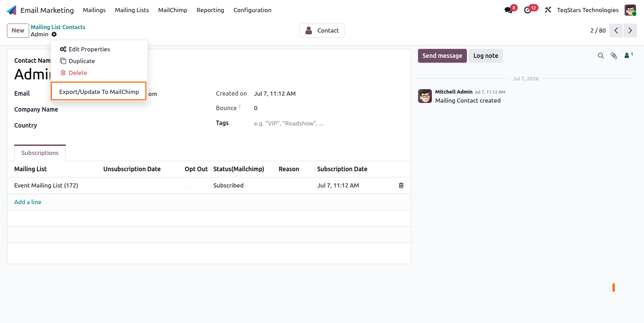The width and height of the screenshot is (644, 323).
Task: Click the Send message button
Action: pyautogui.click(x=442, y=56)
